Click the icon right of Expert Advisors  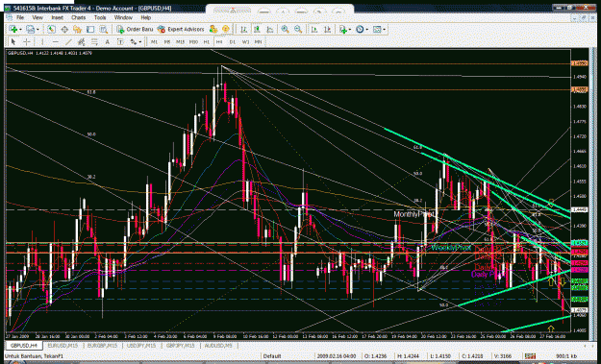click(213, 29)
